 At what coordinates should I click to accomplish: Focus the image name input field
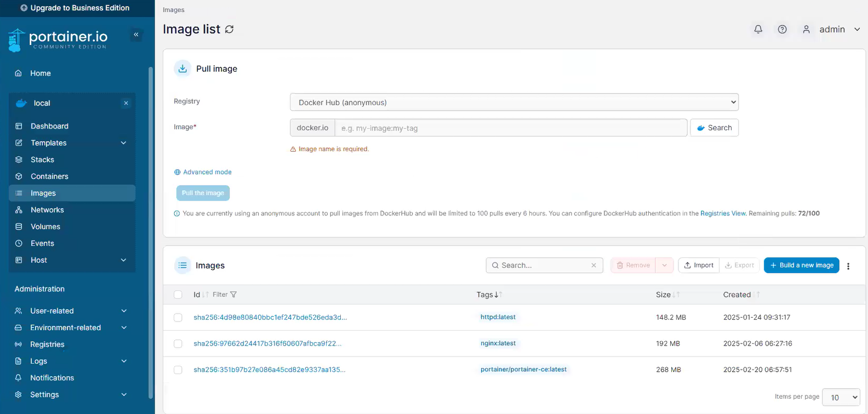coord(511,128)
